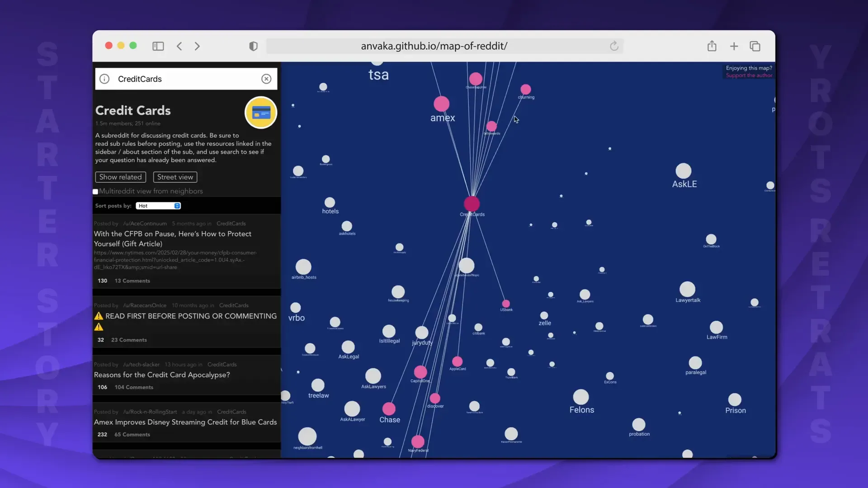The height and width of the screenshot is (488, 868).
Task: Select the discover node on the map
Action: coord(435,399)
